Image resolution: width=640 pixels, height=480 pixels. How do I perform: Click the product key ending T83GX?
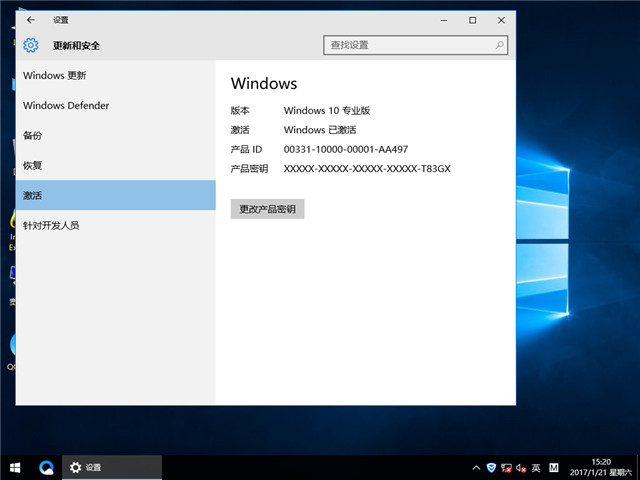(x=367, y=169)
